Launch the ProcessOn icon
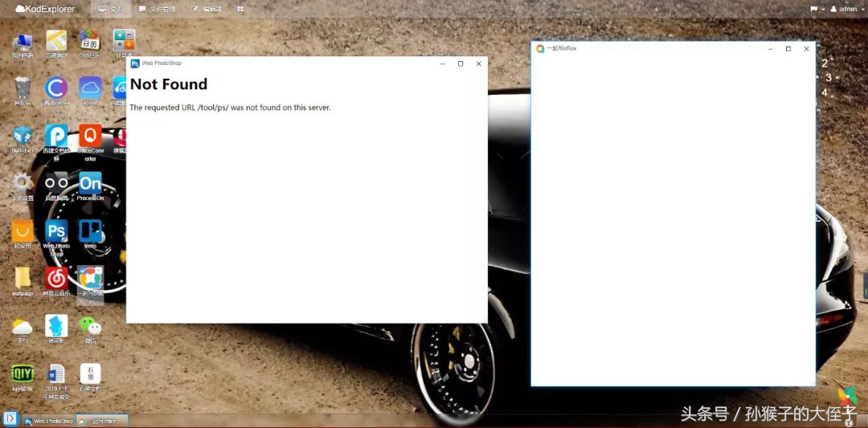This screenshot has height=428, width=868. click(90, 183)
